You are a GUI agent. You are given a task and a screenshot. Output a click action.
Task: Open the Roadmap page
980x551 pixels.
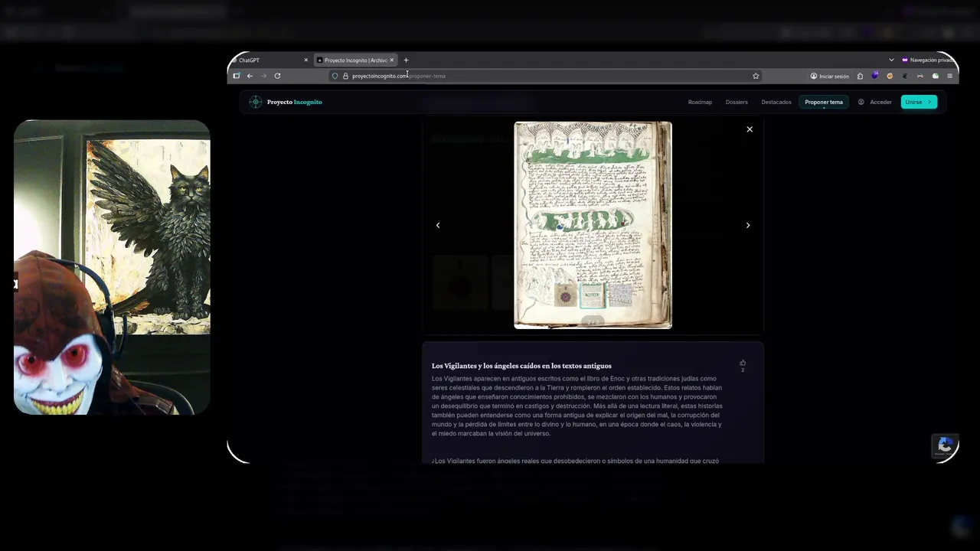point(700,102)
